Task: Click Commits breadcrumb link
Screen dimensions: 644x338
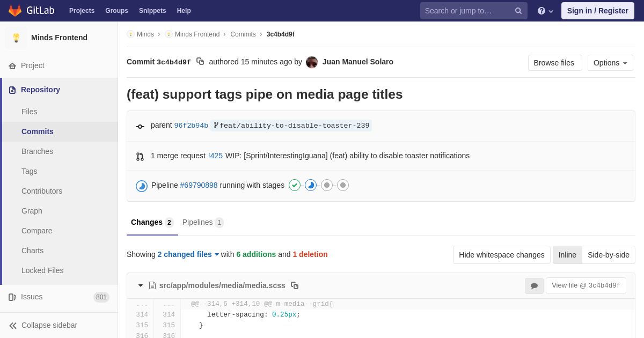Action: [x=243, y=34]
